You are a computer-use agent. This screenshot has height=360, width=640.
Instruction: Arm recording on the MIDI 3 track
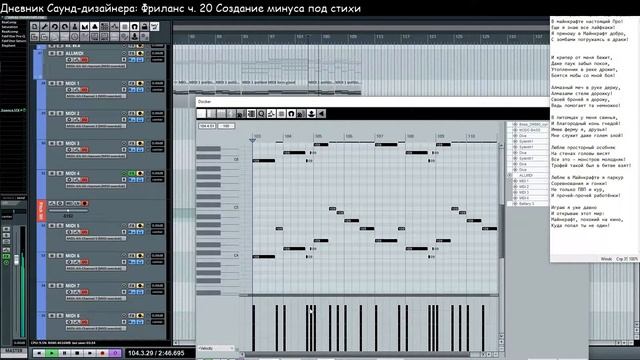point(140,143)
